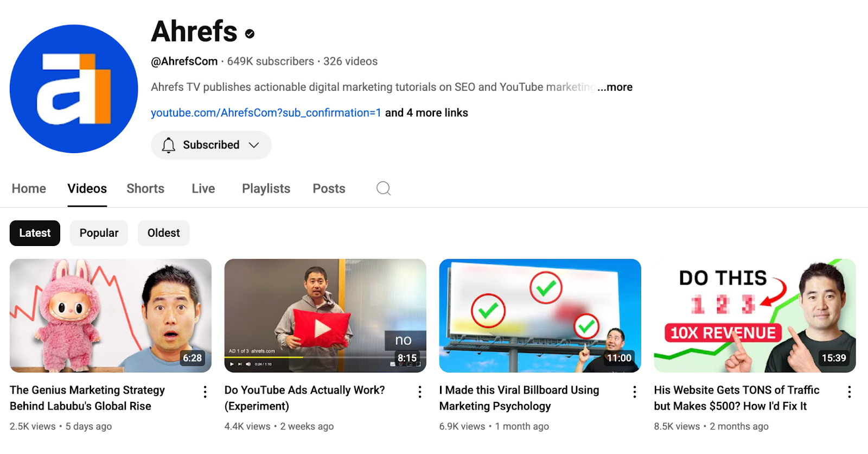Click the 11:00 duration badge
Screen dimensions: 868x454
(619, 358)
